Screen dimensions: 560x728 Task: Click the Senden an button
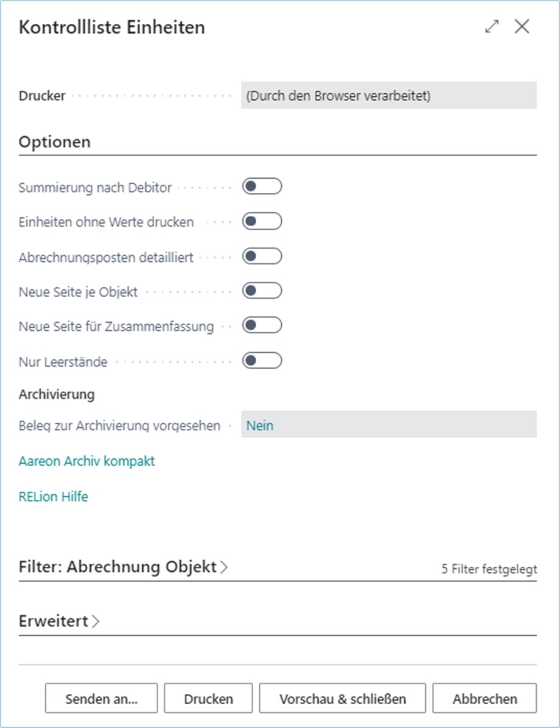101,698
